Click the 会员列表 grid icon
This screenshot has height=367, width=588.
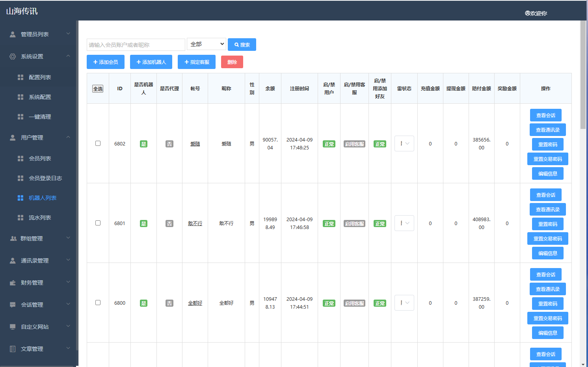click(x=20, y=158)
